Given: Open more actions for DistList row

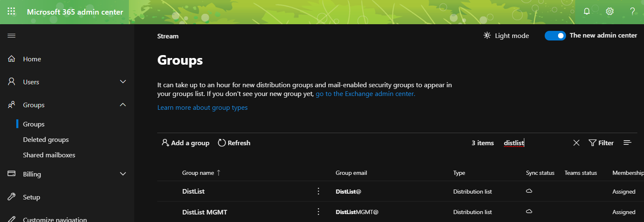Looking at the screenshot, I should 318,191.
